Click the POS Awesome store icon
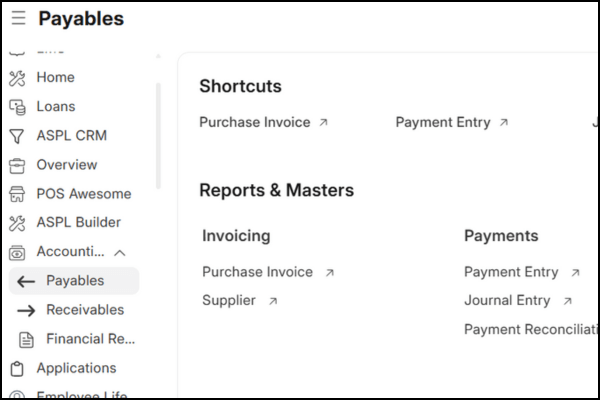 (17, 194)
